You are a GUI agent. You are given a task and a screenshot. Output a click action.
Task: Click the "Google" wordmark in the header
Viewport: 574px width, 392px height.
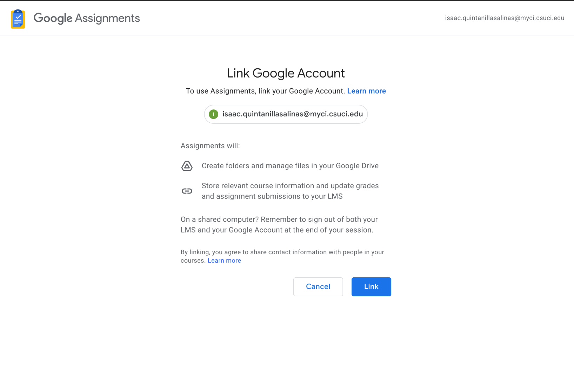(53, 18)
